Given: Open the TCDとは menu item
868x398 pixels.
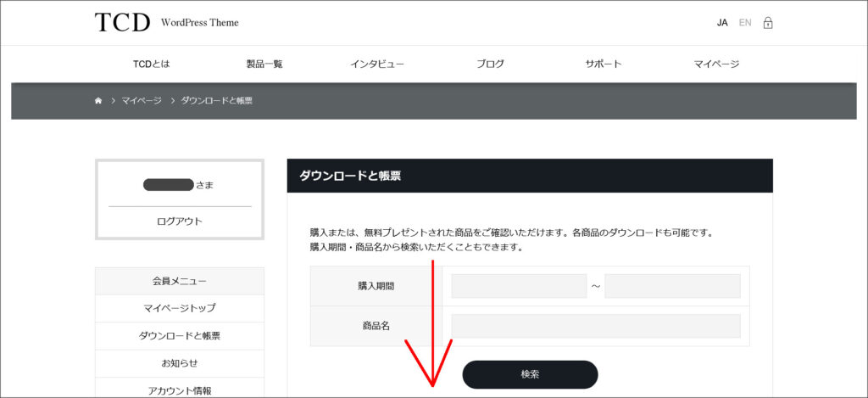Looking at the screenshot, I should (x=151, y=64).
